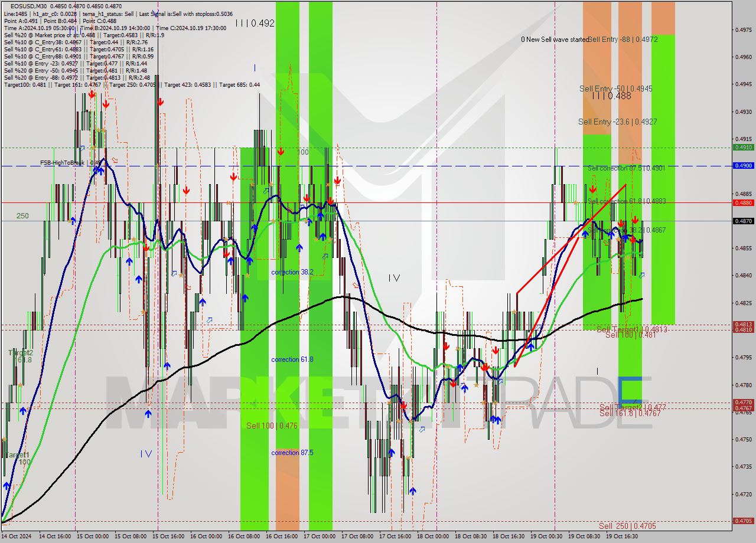Click the red 0.4880 price tag on axis
The image size is (756, 543).
click(743, 202)
